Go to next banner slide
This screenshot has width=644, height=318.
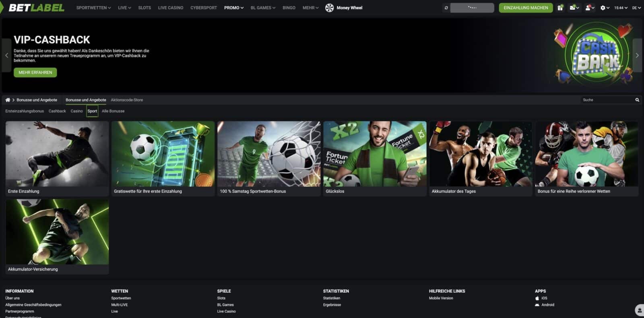tap(637, 56)
